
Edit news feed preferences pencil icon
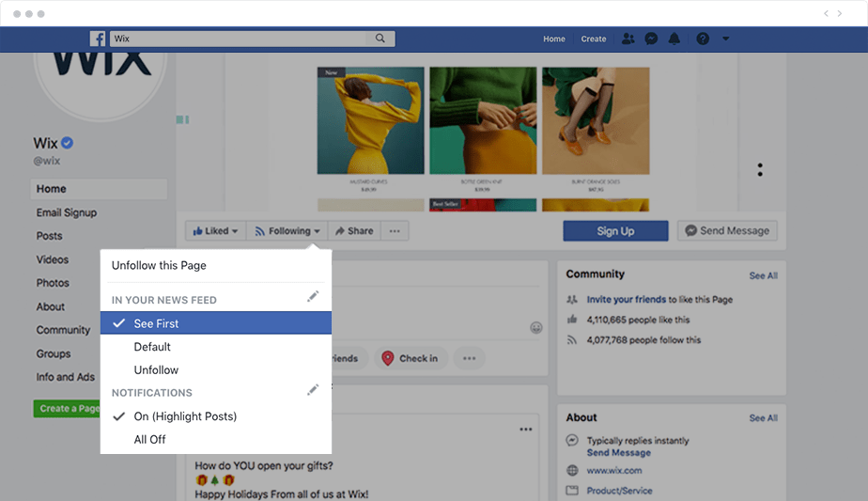click(313, 296)
